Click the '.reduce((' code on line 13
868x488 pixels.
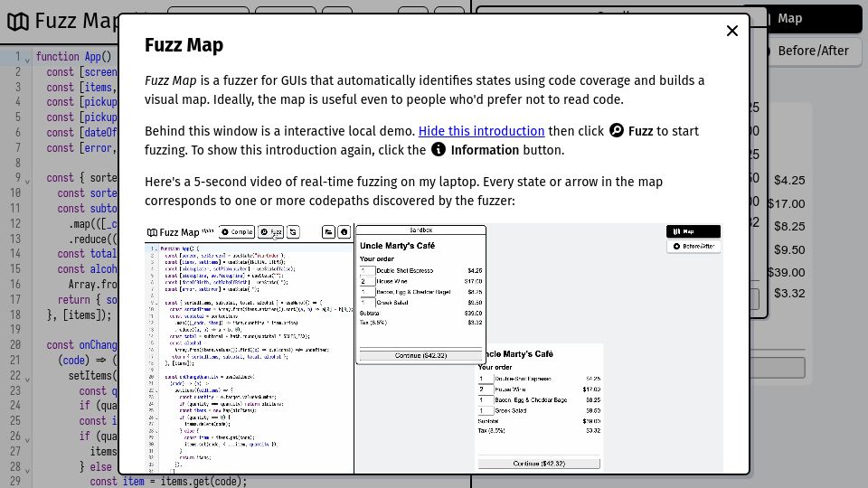coord(93,239)
